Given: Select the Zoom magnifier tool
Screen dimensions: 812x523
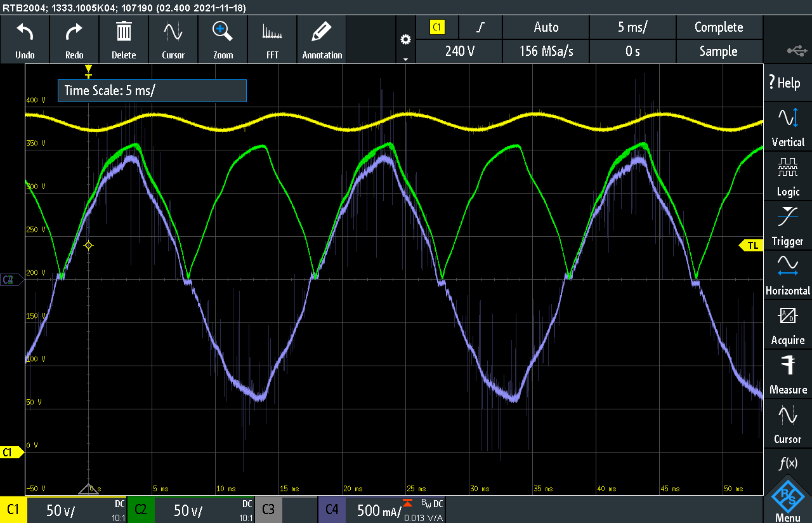Looking at the screenshot, I should pyautogui.click(x=223, y=39).
